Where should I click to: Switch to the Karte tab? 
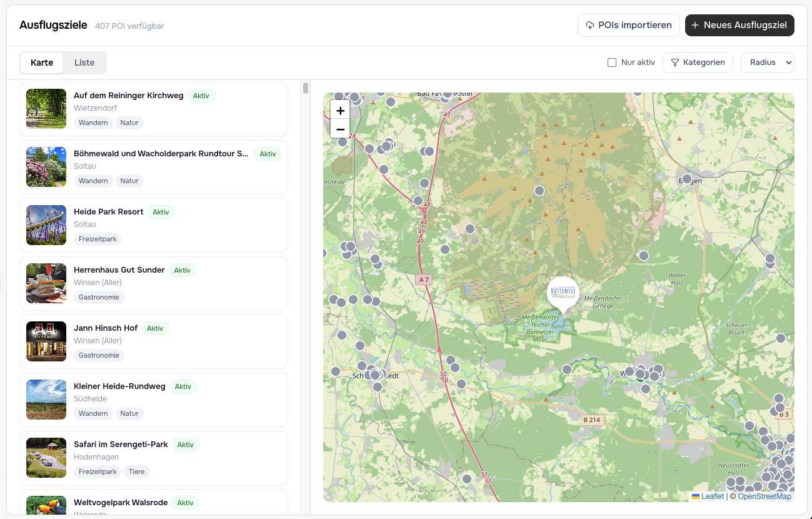click(42, 63)
